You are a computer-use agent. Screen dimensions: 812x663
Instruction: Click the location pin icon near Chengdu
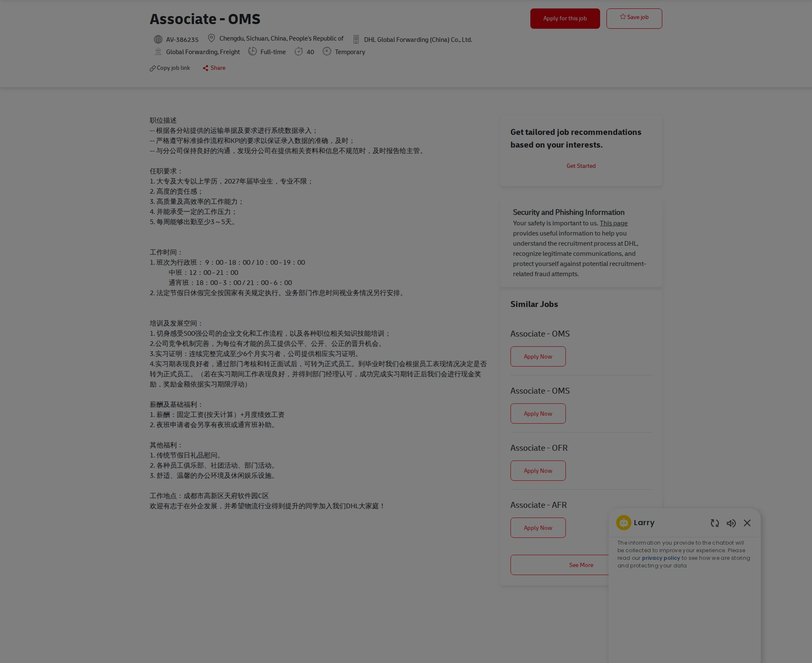[x=211, y=38]
